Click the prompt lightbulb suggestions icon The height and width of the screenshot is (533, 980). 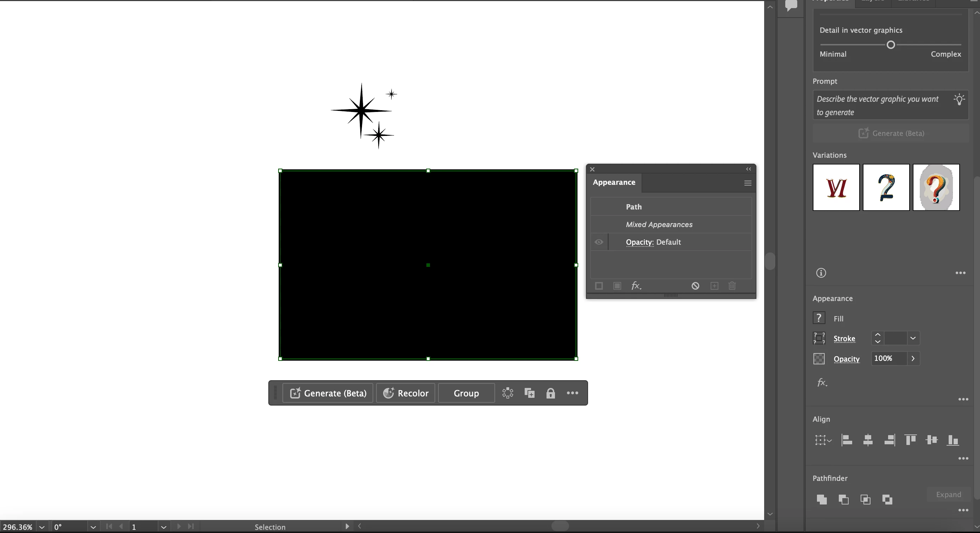(x=959, y=100)
